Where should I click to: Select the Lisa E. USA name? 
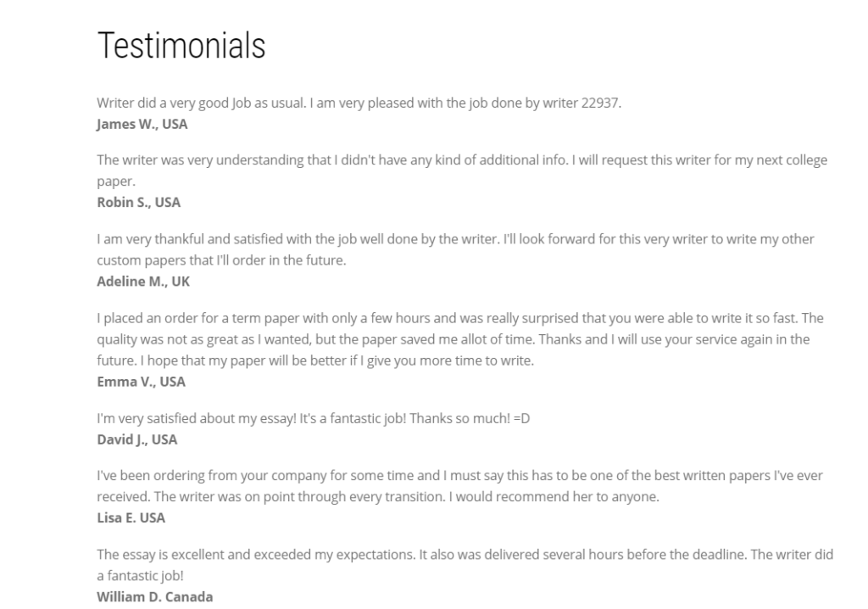coord(131,518)
